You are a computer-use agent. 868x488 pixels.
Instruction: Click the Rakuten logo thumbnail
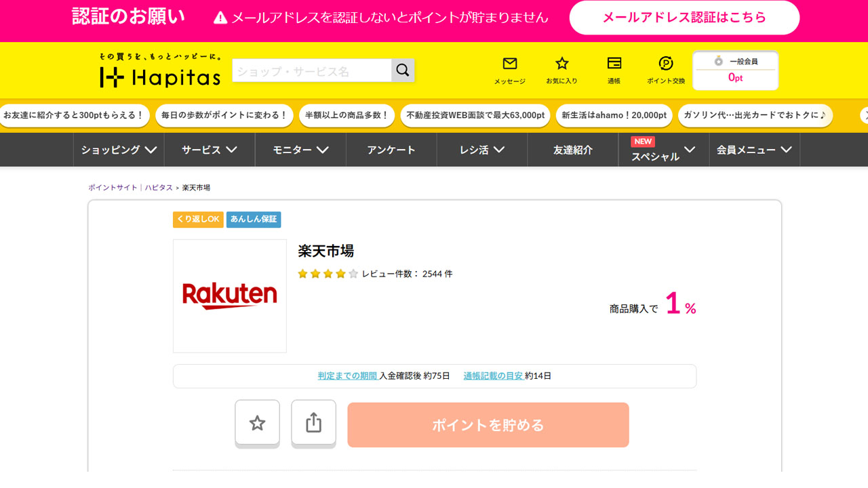pos(229,296)
